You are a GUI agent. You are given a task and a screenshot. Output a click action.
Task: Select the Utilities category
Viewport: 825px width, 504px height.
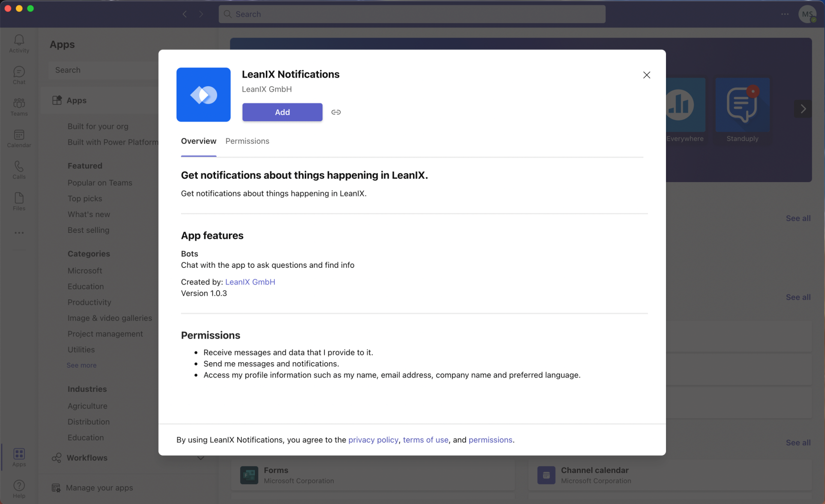pos(81,349)
